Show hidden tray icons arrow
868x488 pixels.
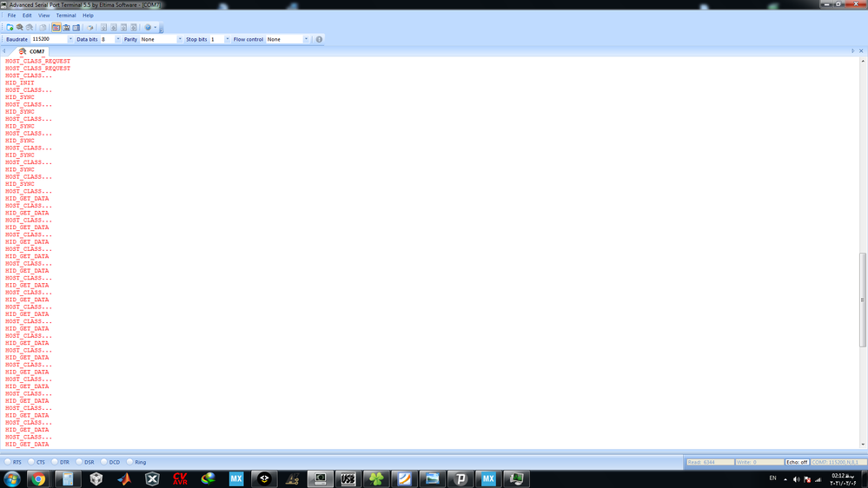[x=785, y=479]
